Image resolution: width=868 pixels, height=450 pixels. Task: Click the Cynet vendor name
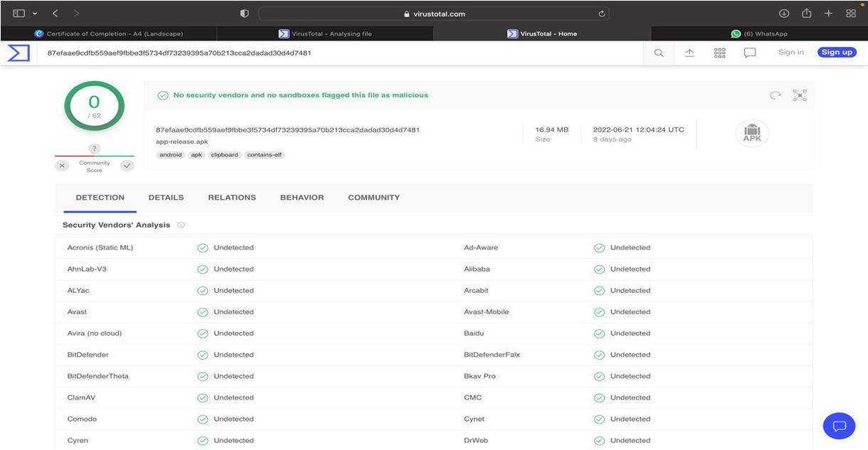click(475, 419)
